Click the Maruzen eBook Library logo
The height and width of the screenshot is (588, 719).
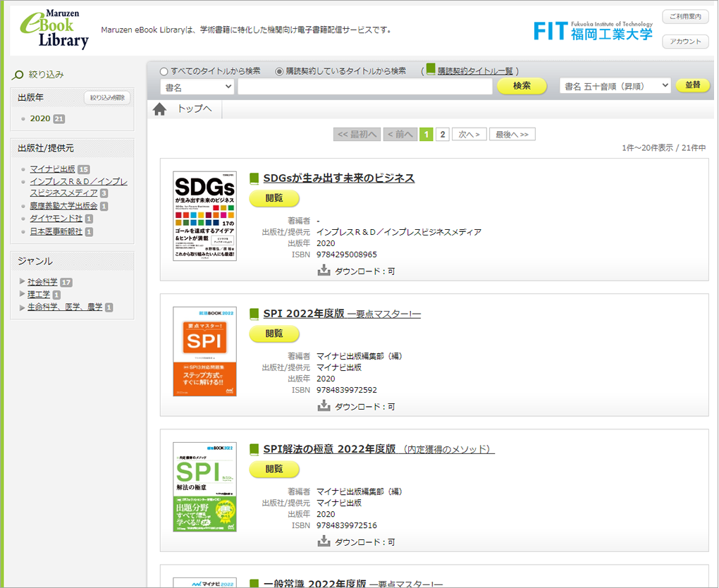click(x=54, y=29)
